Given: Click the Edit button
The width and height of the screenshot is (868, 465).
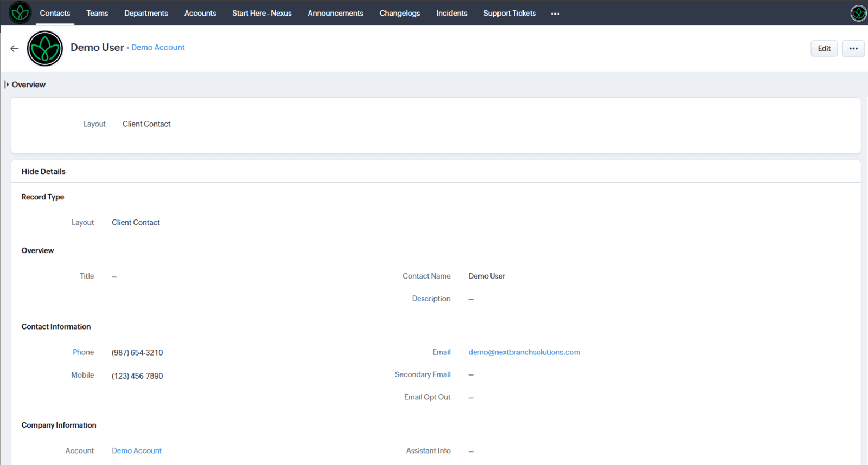Looking at the screenshot, I should 824,48.
